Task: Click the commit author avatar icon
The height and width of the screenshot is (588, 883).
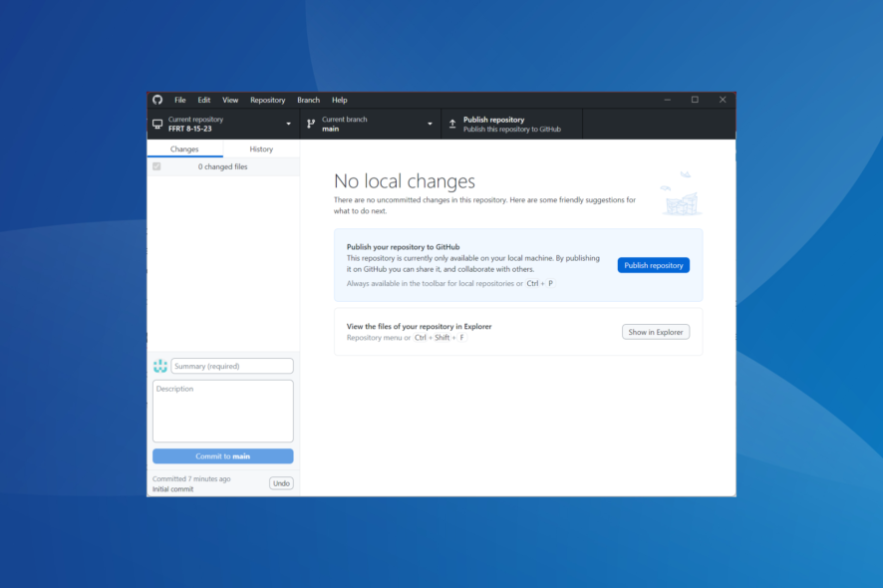Action: tap(160, 366)
